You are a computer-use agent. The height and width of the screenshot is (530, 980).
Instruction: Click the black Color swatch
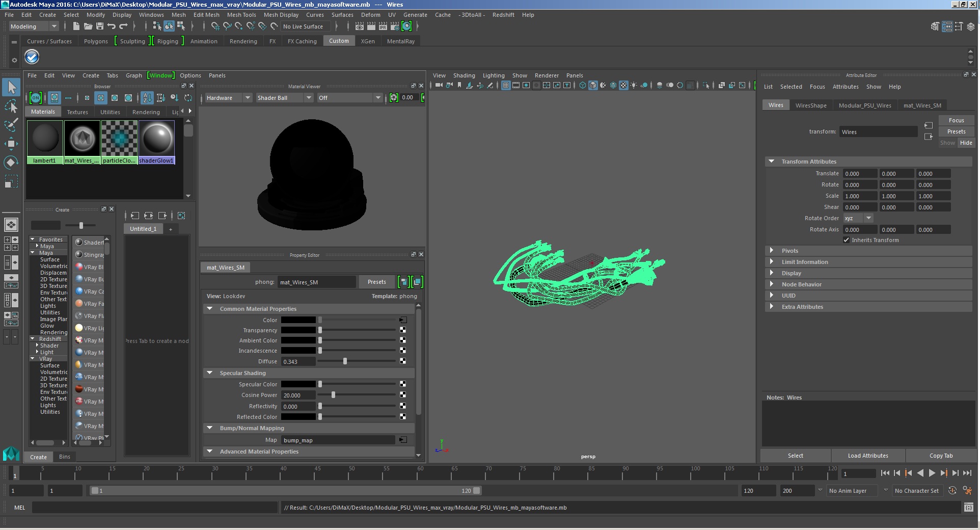coord(298,320)
